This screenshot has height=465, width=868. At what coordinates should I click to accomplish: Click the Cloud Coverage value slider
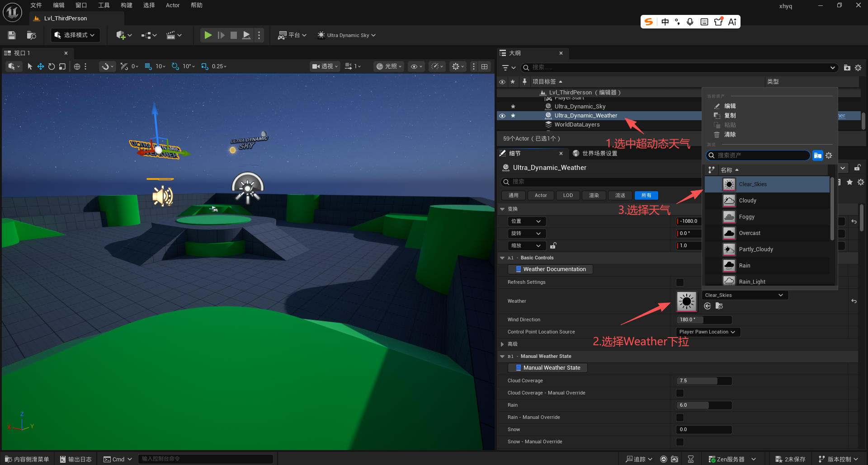coord(704,381)
